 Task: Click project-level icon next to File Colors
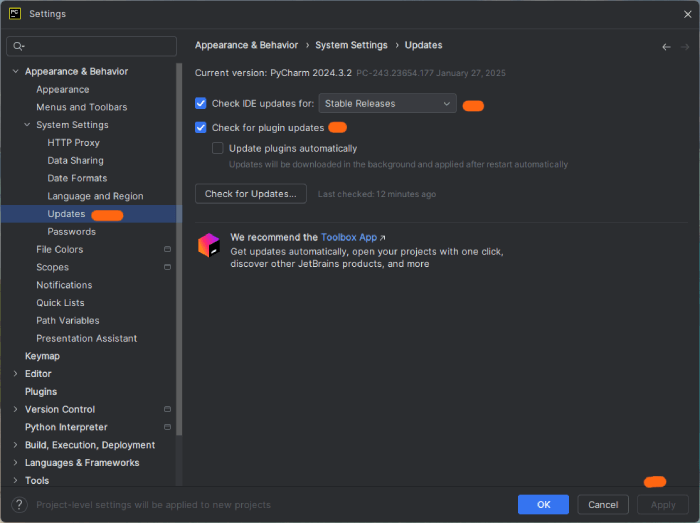click(x=167, y=249)
